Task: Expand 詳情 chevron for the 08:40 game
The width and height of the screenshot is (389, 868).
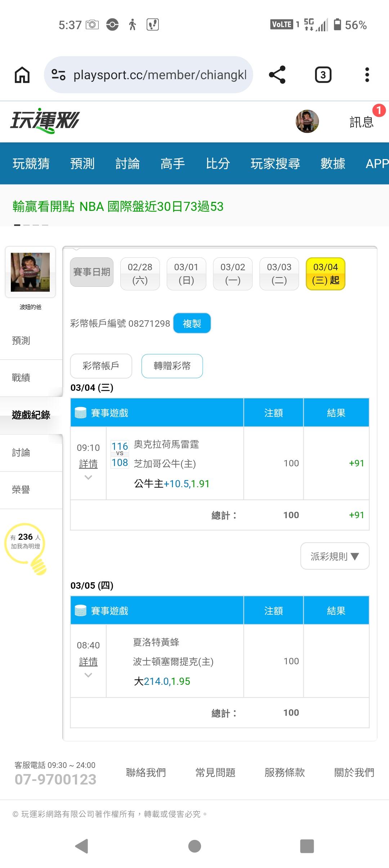Action: [88, 675]
